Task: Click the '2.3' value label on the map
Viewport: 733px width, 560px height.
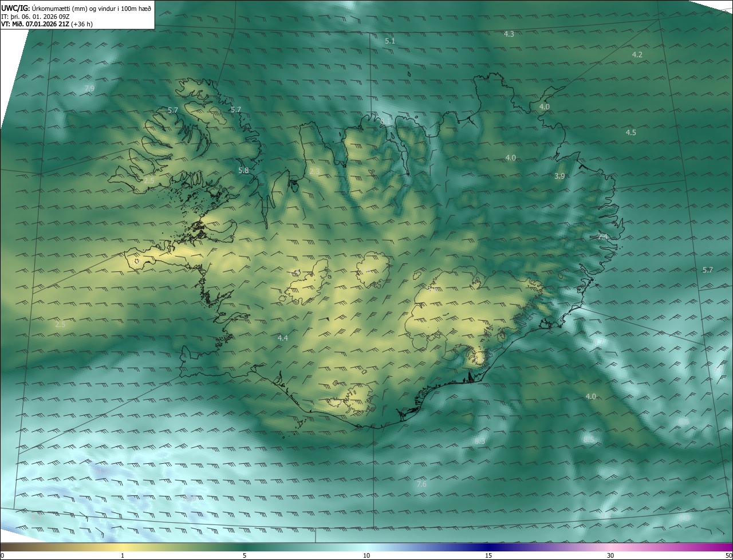Action: tap(314, 172)
